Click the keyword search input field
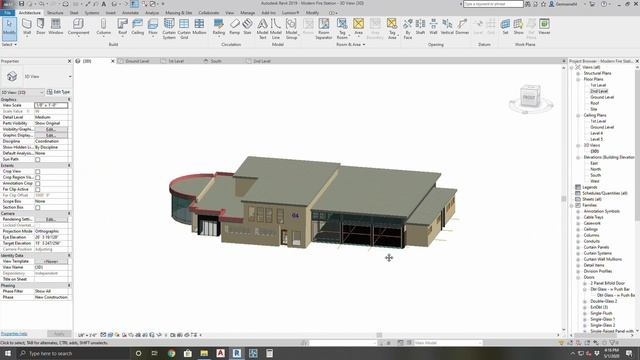Viewport: 640px width, 360px height. (493, 4)
